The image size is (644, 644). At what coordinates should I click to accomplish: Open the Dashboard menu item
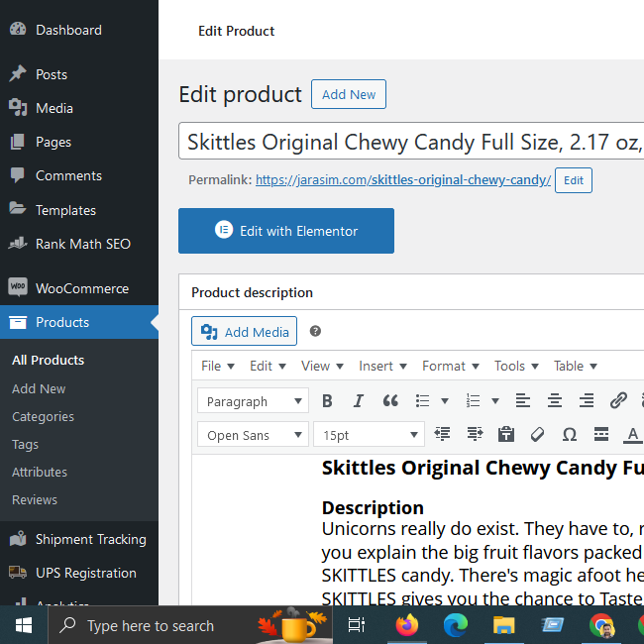(x=68, y=30)
